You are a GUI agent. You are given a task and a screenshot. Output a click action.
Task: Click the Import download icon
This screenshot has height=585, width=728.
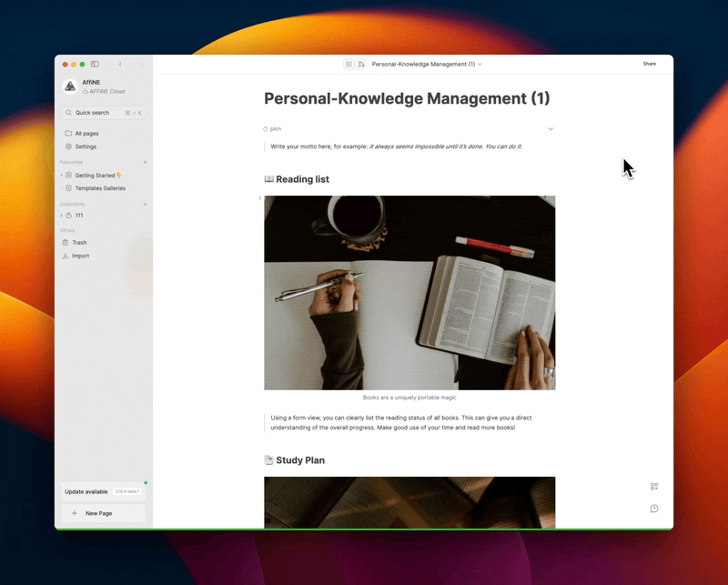65,256
